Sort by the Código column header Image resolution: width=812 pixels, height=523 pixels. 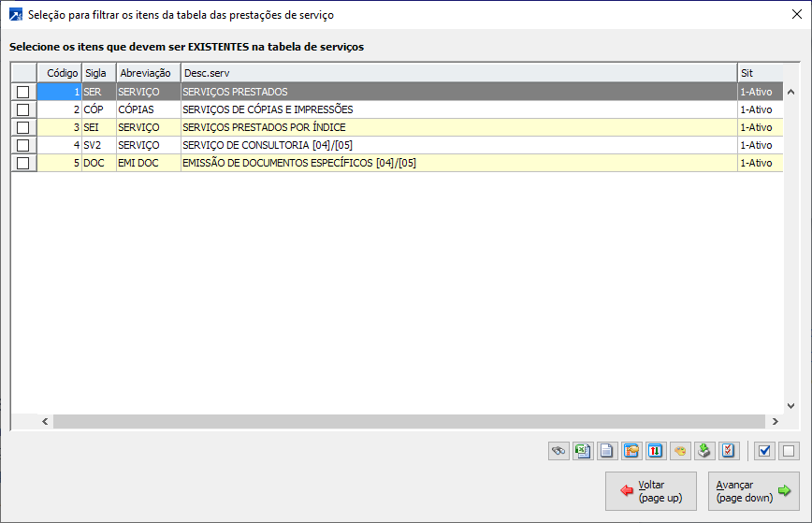(x=59, y=73)
